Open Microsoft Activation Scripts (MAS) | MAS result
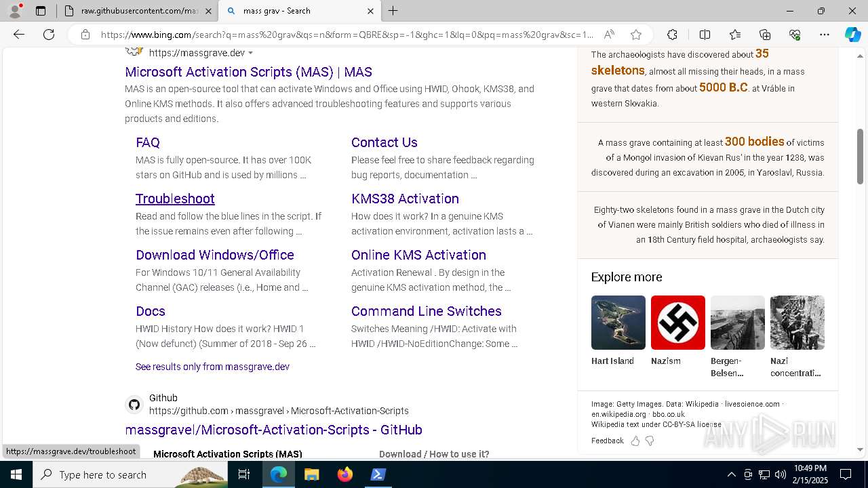The height and width of the screenshot is (488, 868). [x=248, y=72]
